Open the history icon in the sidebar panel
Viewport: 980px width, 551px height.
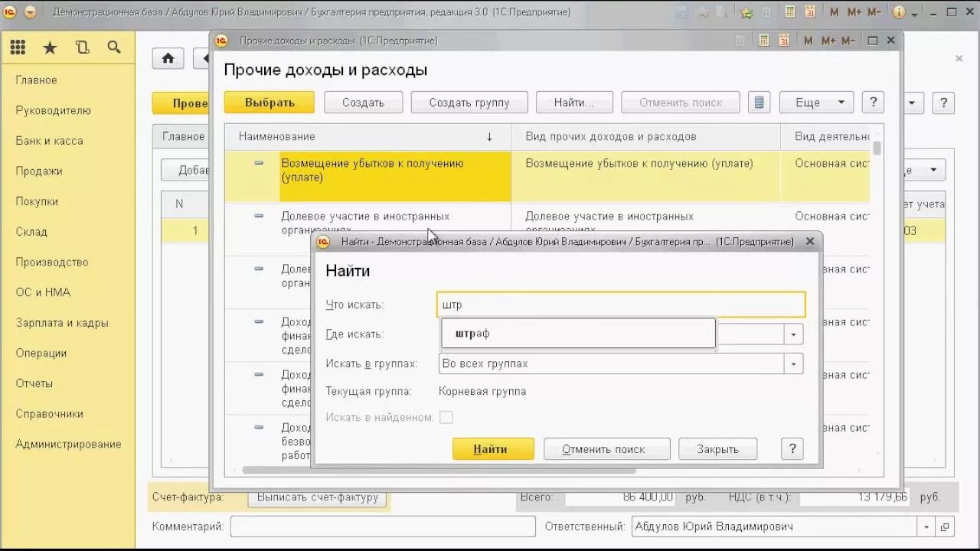[x=83, y=48]
